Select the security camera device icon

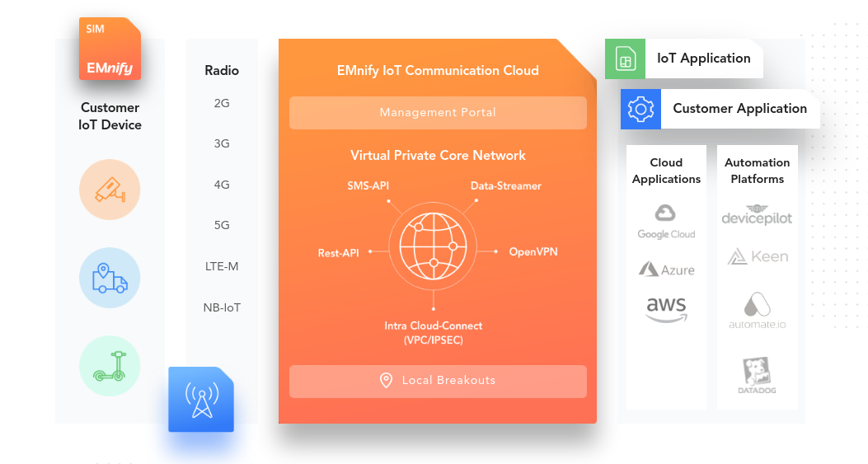(110, 190)
